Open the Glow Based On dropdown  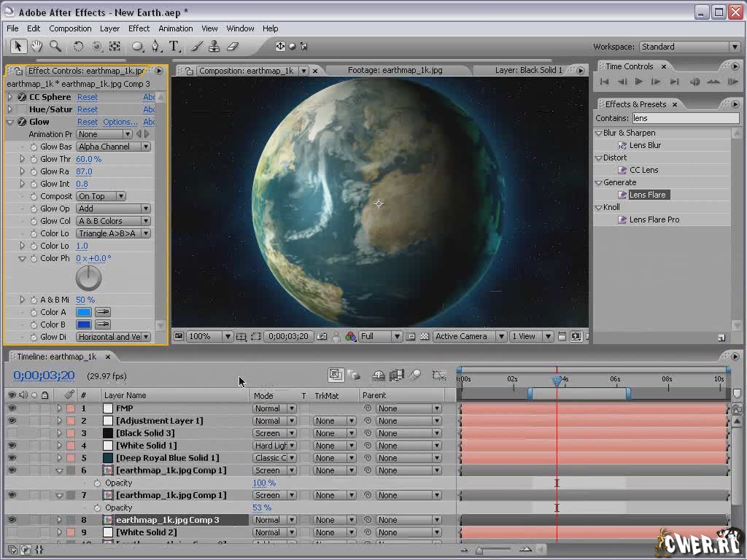(113, 147)
